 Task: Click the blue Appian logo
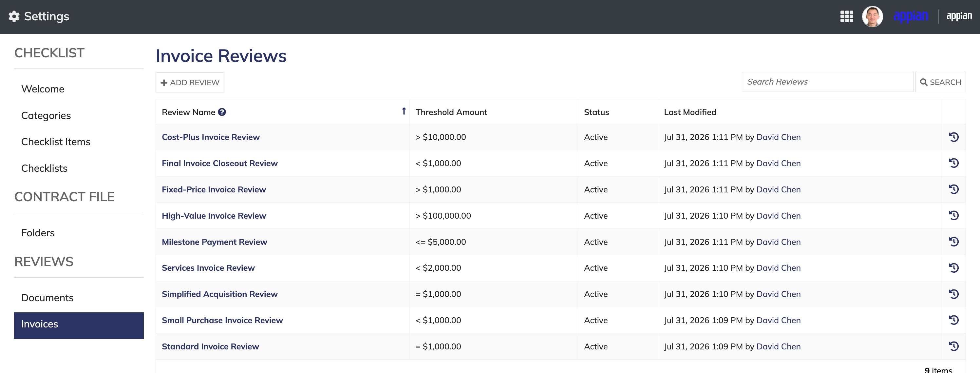(x=911, y=16)
